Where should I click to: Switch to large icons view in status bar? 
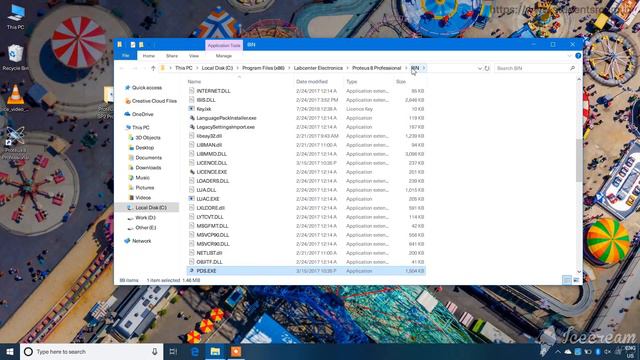pyautogui.click(x=576, y=280)
